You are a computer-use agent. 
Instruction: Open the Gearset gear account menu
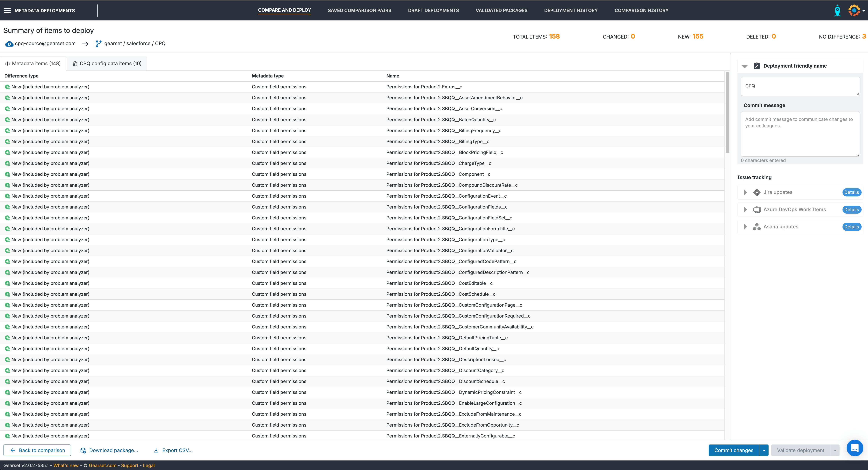tap(854, 11)
